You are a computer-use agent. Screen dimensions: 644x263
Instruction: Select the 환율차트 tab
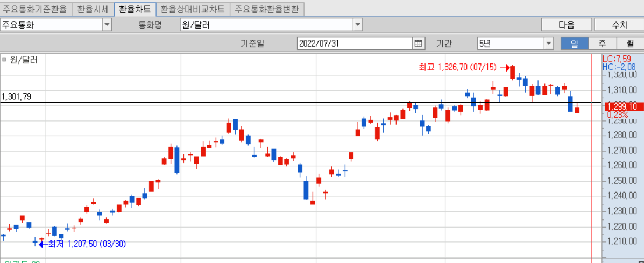click(x=135, y=9)
